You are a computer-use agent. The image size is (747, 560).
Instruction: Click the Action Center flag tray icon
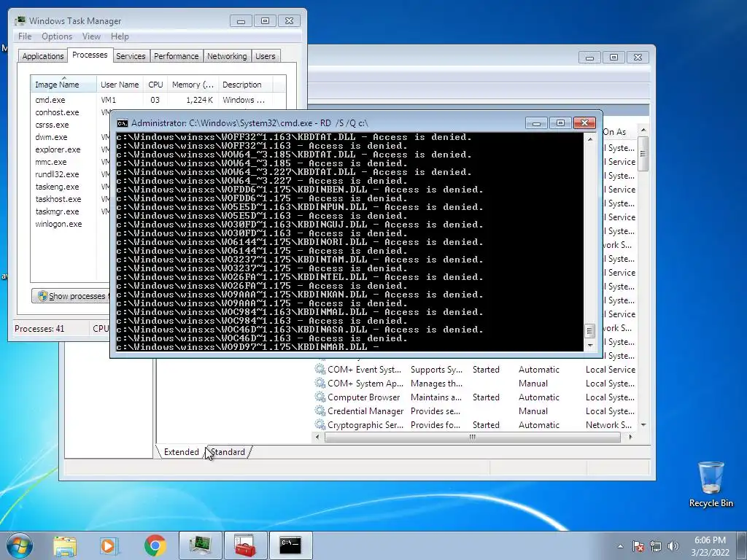point(638,546)
